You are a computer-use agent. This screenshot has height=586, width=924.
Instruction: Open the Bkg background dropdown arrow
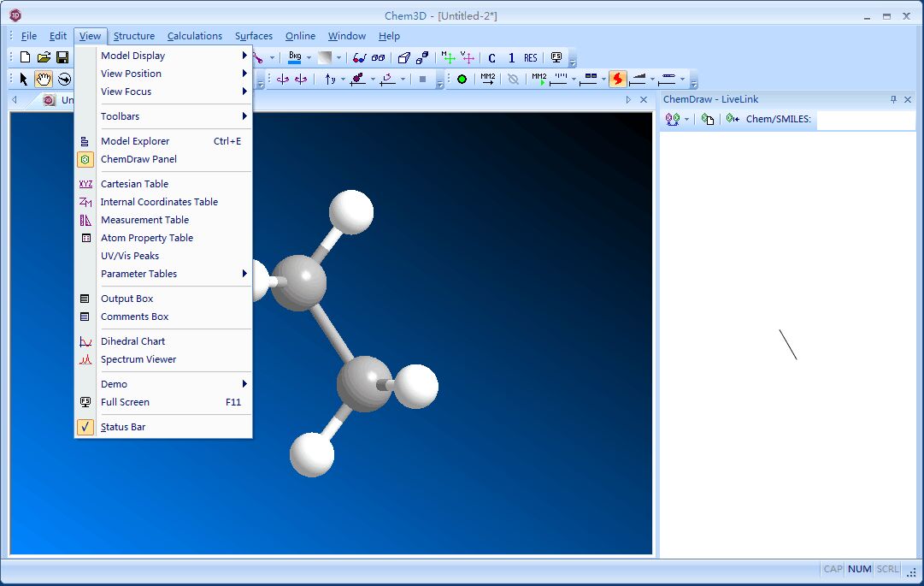(309, 57)
